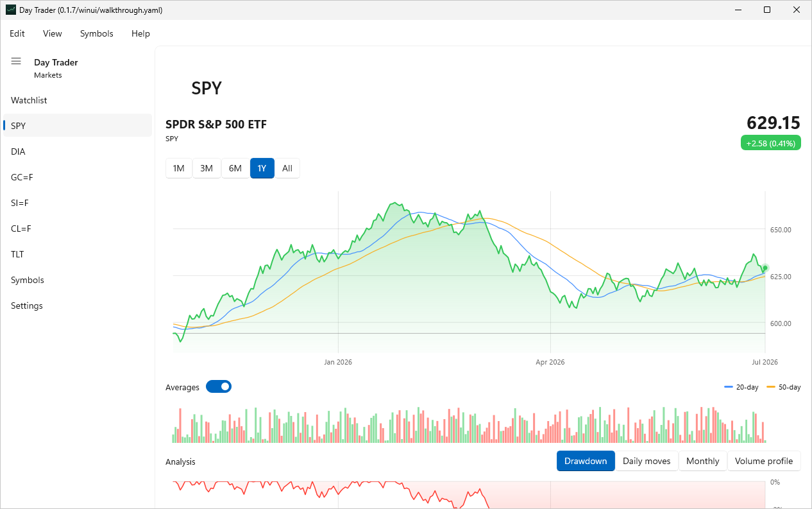The width and height of the screenshot is (812, 509).
Task: Set chart range to 1M
Action: pos(179,168)
